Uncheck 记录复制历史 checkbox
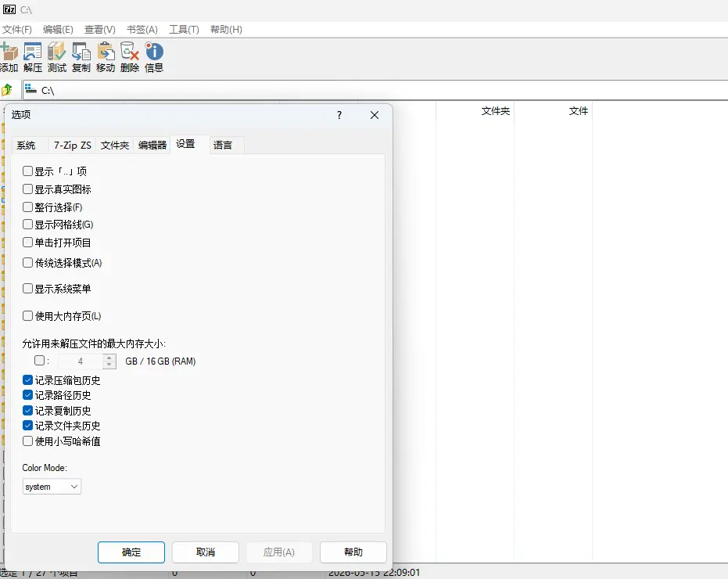 click(x=27, y=410)
